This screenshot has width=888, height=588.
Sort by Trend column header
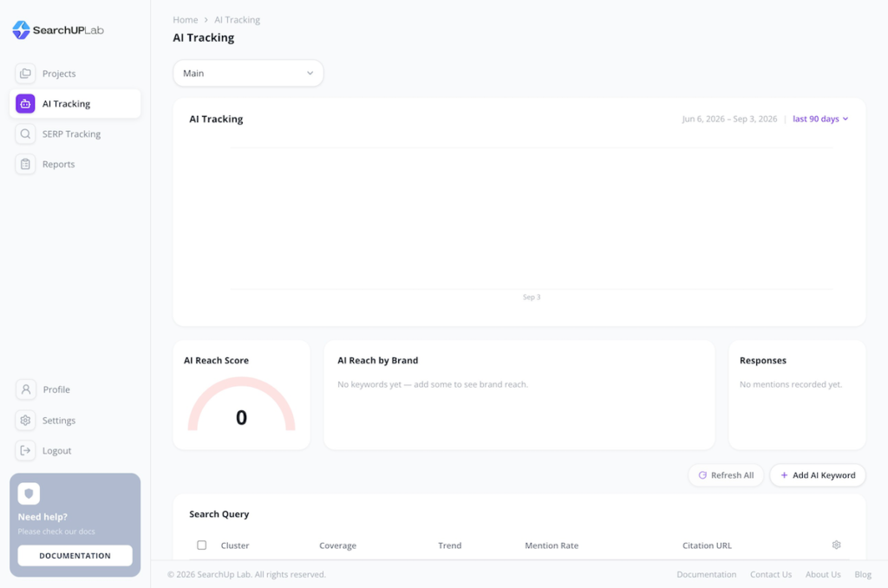point(450,546)
